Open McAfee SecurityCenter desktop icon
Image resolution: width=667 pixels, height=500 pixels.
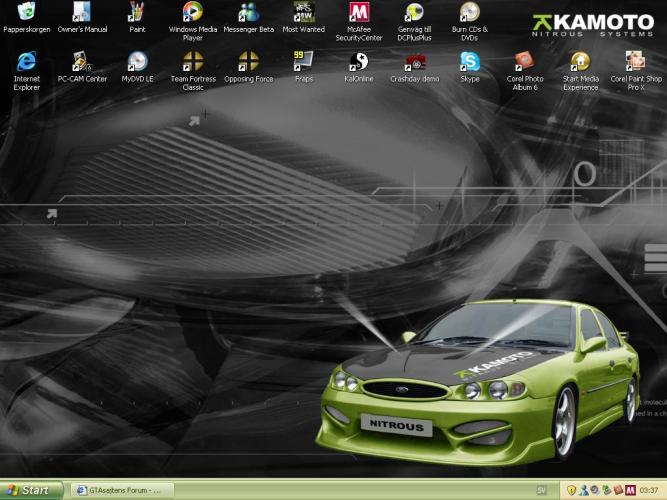pyautogui.click(x=358, y=13)
